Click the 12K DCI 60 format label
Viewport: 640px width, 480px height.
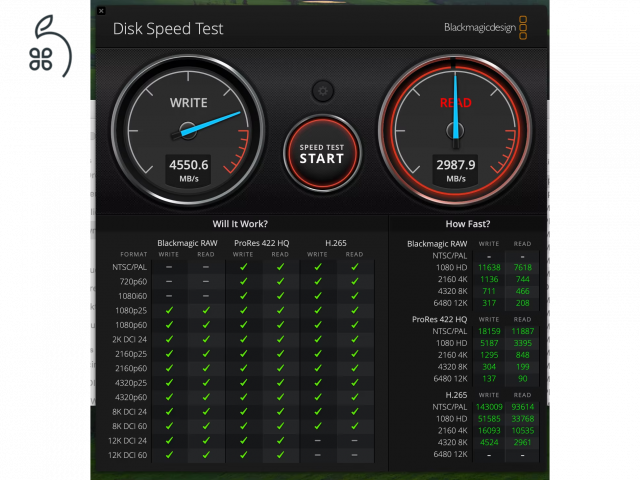pyautogui.click(x=128, y=455)
